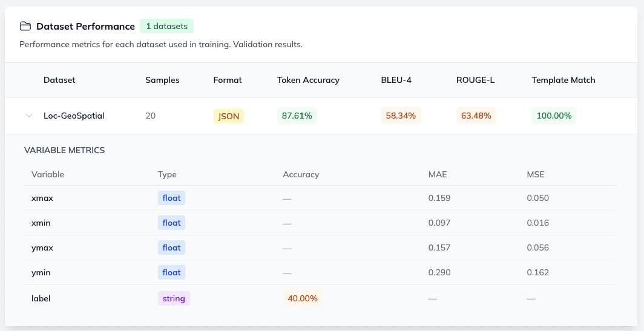
Task: Click xmin MSE value 0.016
Action: point(538,223)
